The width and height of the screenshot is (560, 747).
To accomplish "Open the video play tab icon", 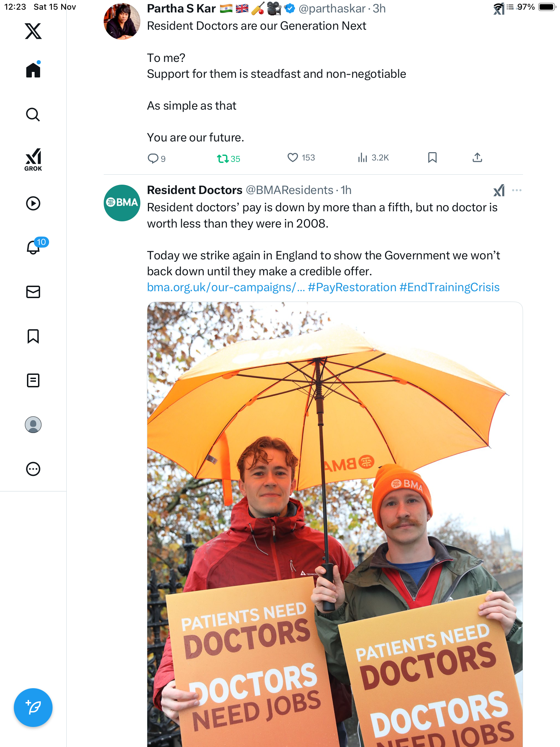I will [33, 203].
